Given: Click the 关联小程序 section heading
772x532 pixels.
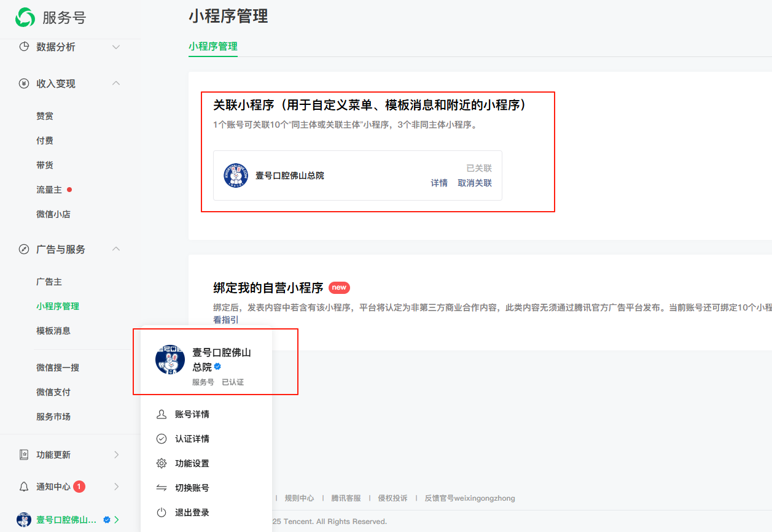Looking at the screenshot, I should (370, 105).
